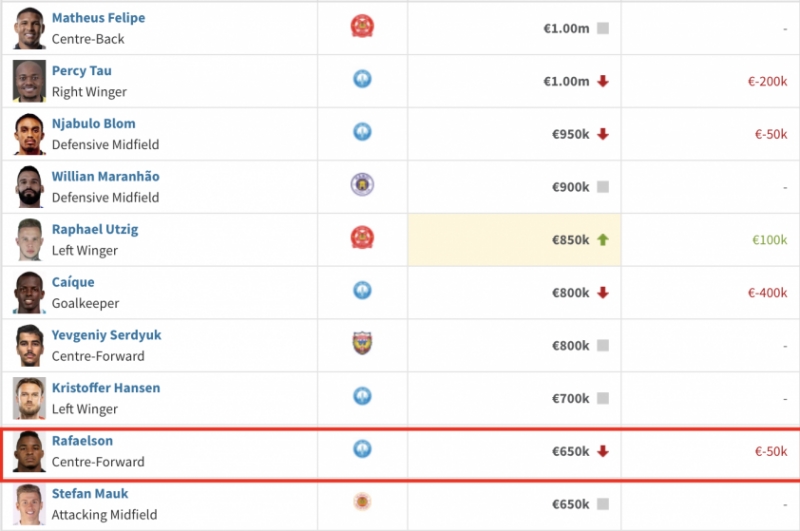Click the red down arrow in Caíque's row
Image resolution: width=800 pixels, height=531 pixels.
coord(603,293)
